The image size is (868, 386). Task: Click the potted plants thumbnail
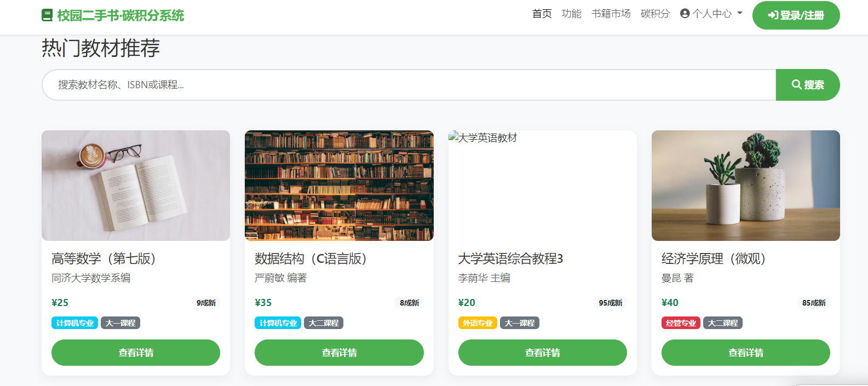[x=746, y=186]
